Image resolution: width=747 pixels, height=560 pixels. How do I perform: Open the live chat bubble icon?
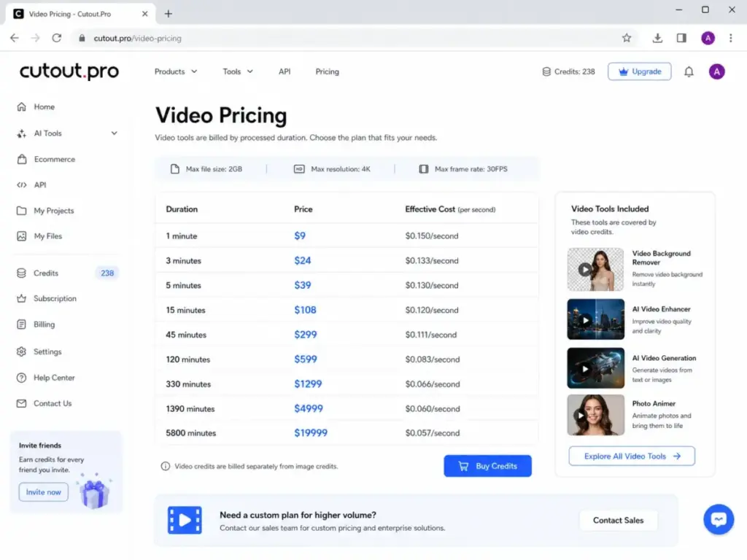point(719,519)
